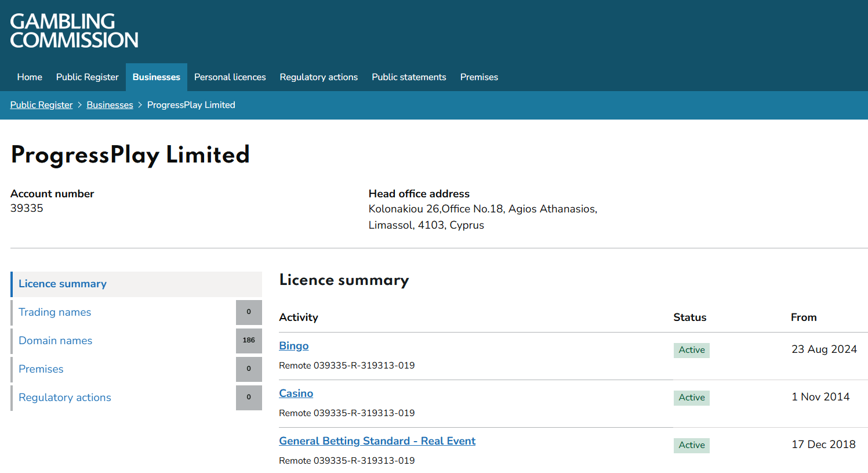Click the Limassol, 4103, Cyprus line
The width and height of the screenshot is (868, 473).
(x=426, y=225)
